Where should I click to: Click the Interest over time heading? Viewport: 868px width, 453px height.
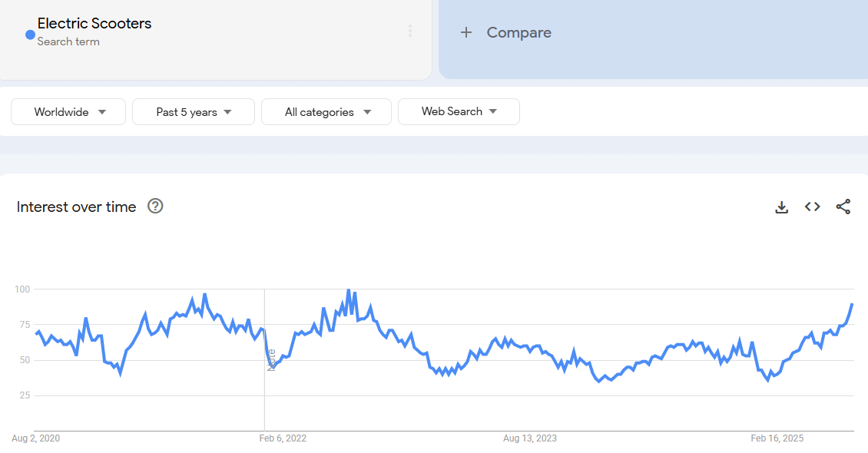(x=76, y=207)
